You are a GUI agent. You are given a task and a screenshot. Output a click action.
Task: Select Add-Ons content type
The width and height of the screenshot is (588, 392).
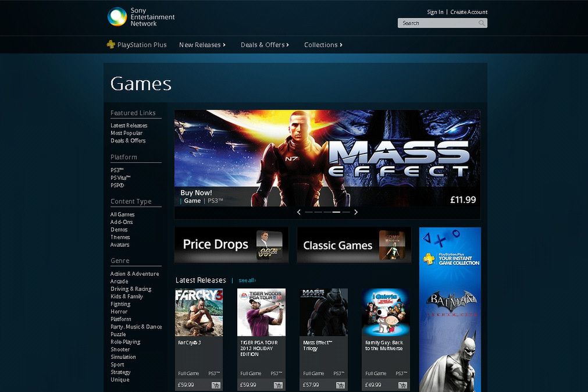[x=122, y=222]
